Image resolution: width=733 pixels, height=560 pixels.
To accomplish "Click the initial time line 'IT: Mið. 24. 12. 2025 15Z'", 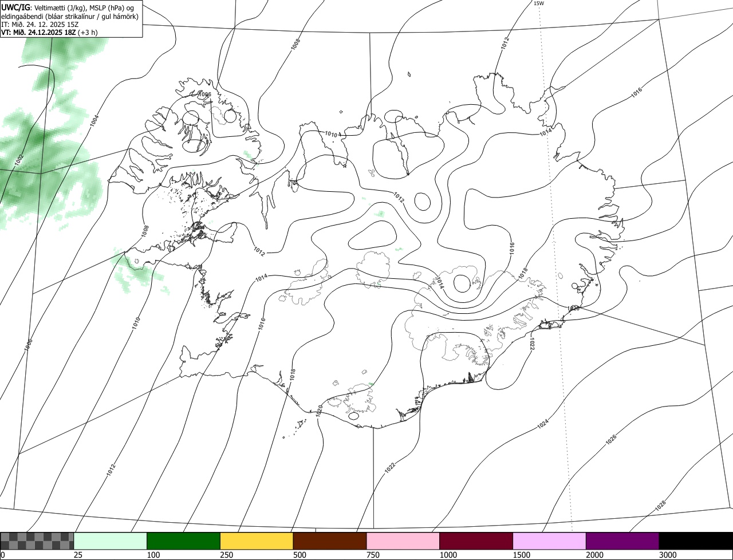I will (40, 25).
